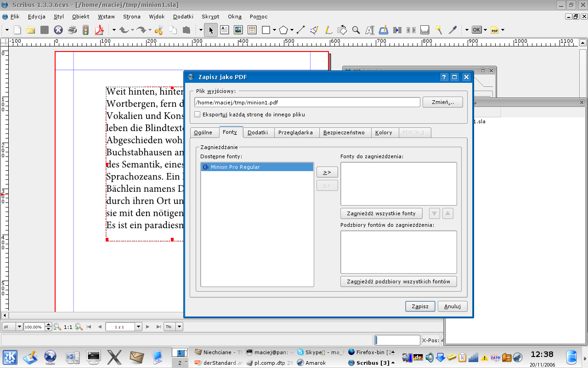Enable 'Eksportuj każdą stronę do innego pliku'

click(198, 115)
